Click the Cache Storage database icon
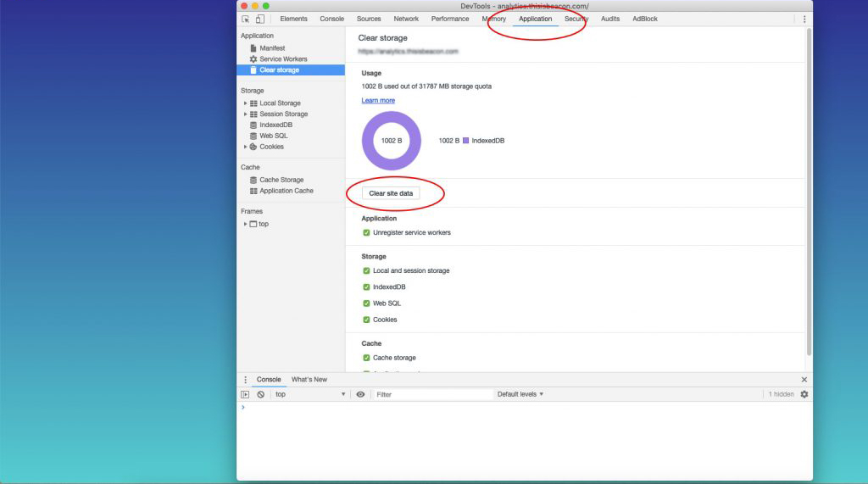This screenshot has width=868, height=484. click(x=253, y=180)
